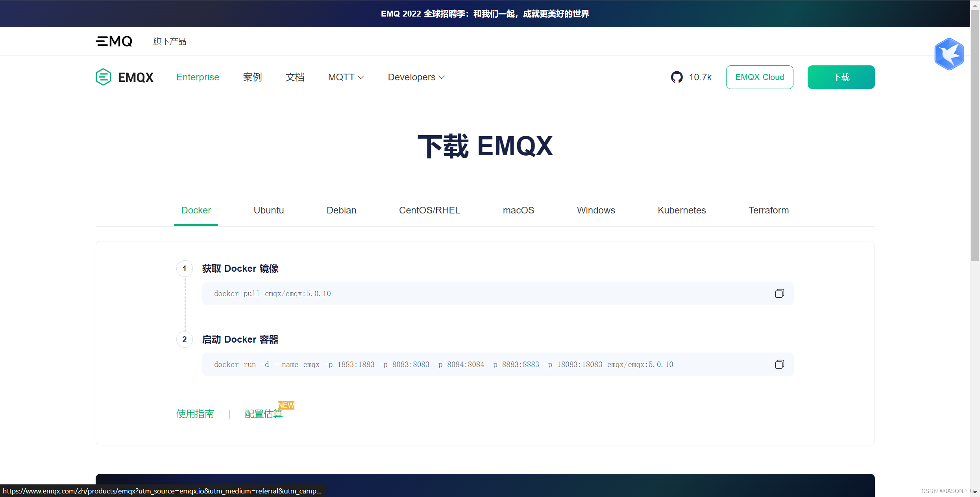The height and width of the screenshot is (497, 980).
Task: Open the 文档 menu item
Action: (295, 77)
